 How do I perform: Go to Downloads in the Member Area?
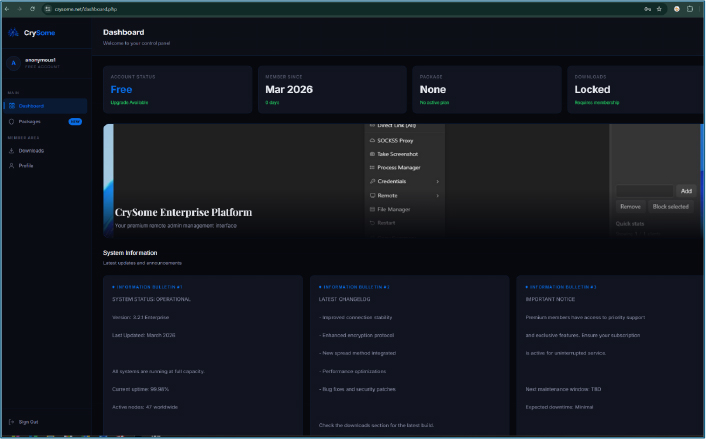(31, 151)
